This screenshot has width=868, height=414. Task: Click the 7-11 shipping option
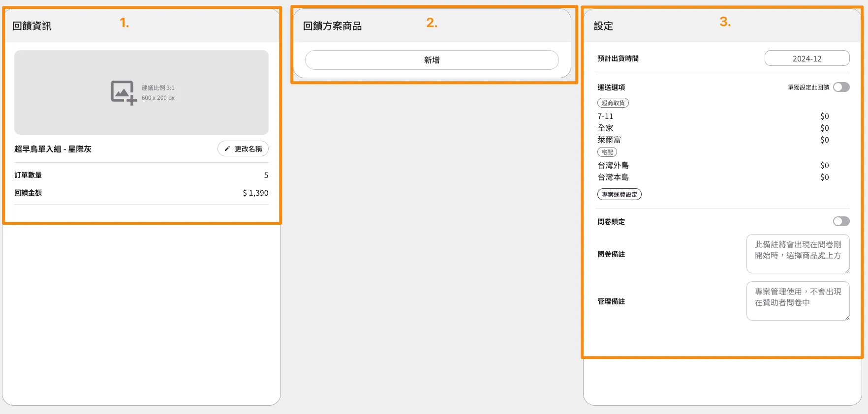605,117
